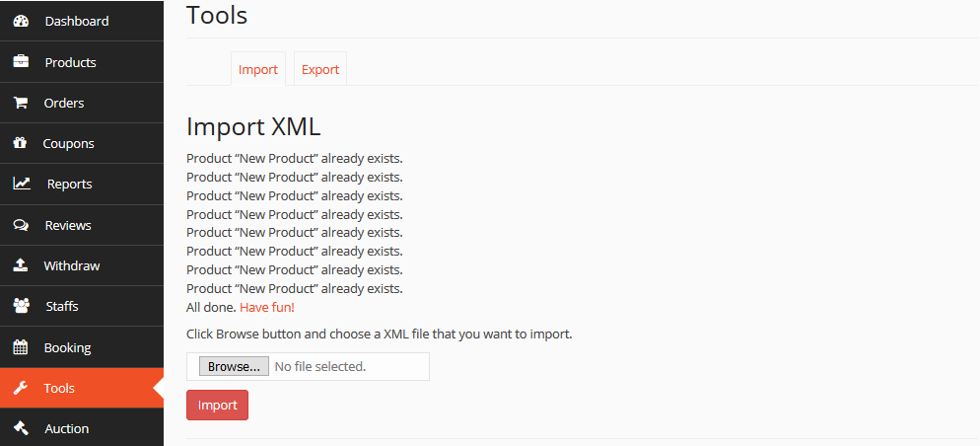The image size is (980, 446).
Task: Click the Orders shopping cart icon
Action: pos(21,103)
